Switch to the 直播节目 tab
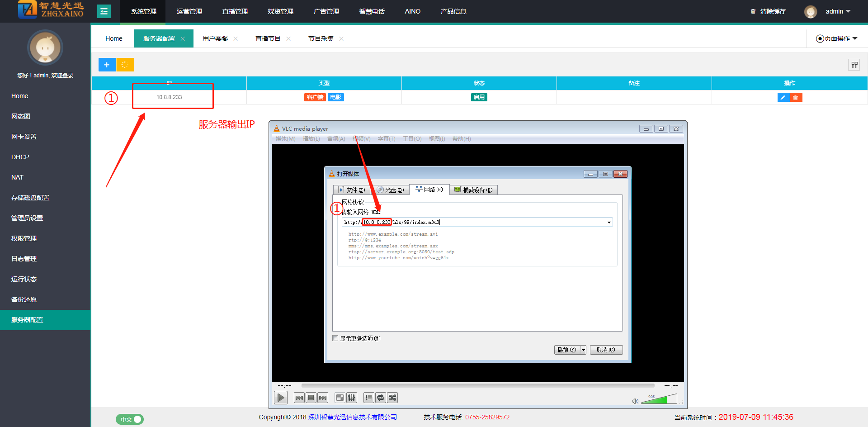The width and height of the screenshot is (868, 427). pos(268,38)
